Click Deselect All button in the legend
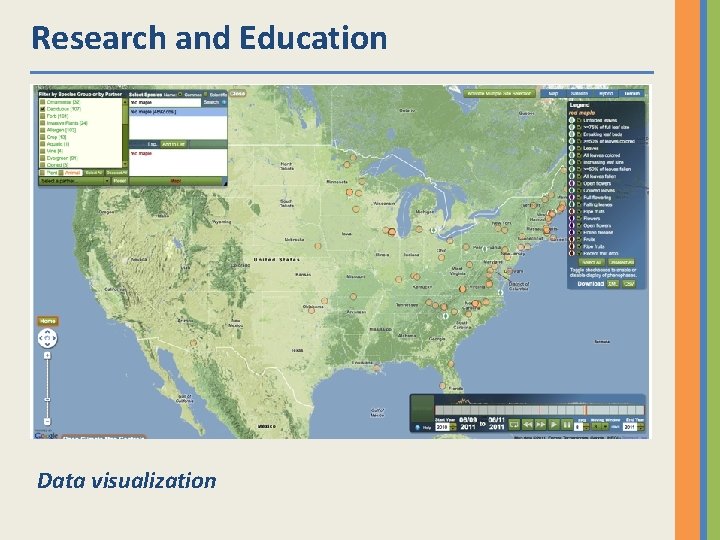720x540 pixels. (621, 263)
